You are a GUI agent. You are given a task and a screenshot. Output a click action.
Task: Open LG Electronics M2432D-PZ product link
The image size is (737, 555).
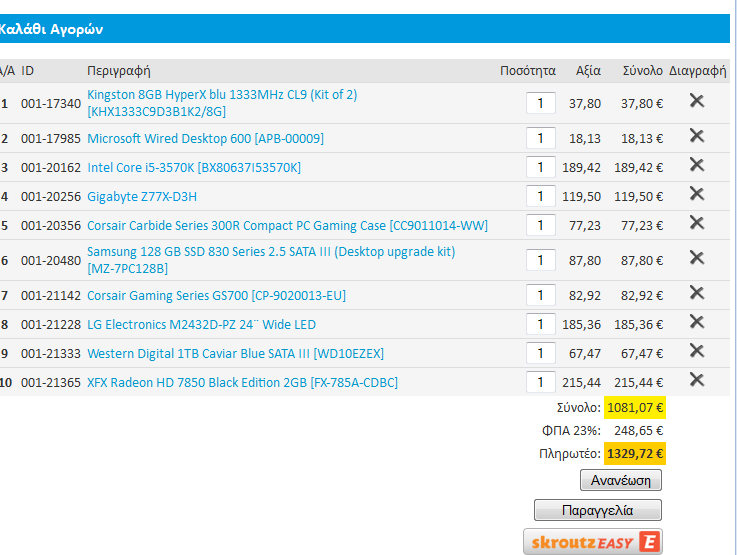pyautogui.click(x=201, y=325)
